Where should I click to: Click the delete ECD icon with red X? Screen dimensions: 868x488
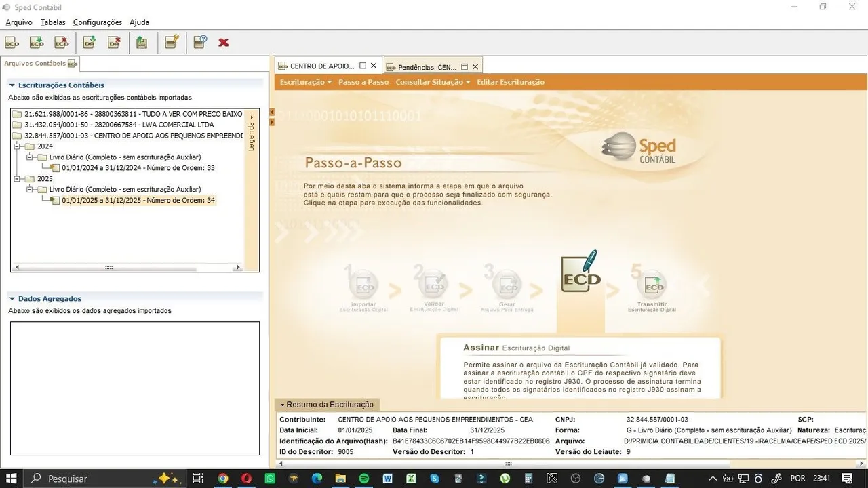pyautogui.click(x=62, y=43)
